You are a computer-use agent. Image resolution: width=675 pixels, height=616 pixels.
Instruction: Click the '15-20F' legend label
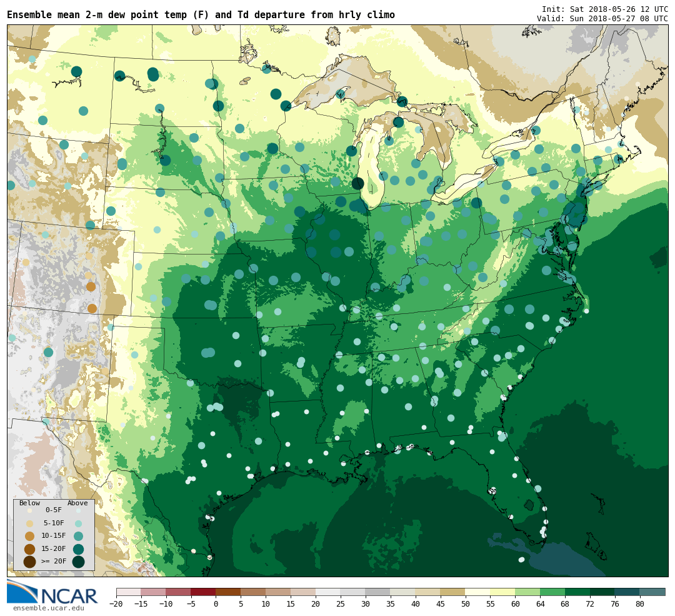(x=54, y=549)
